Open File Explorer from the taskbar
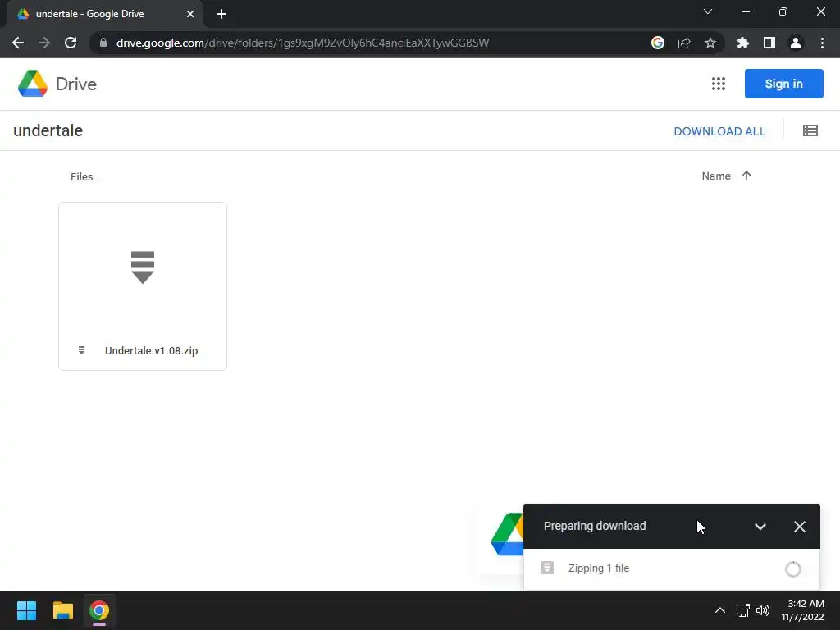This screenshot has width=840, height=630. coord(62,610)
